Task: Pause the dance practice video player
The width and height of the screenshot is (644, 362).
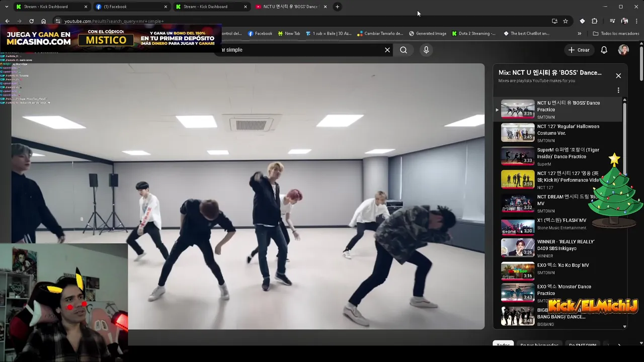Action: click(248, 196)
